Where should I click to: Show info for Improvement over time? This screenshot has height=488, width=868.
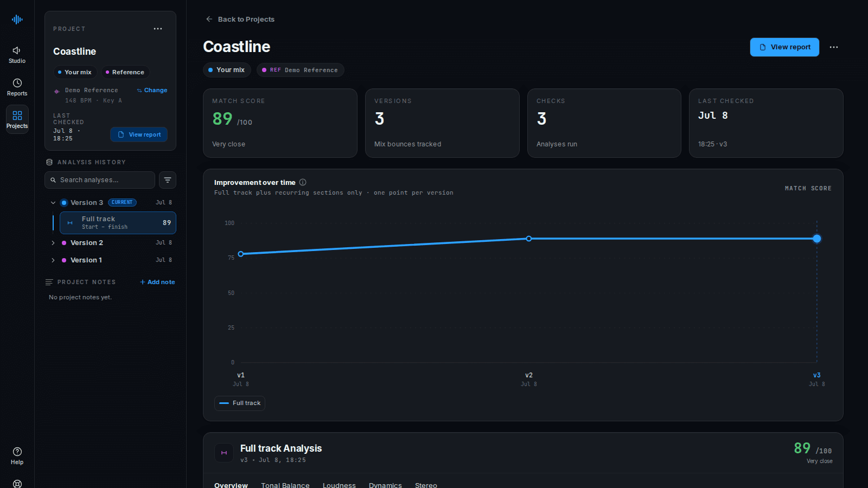pyautogui.click(x=303, y=183)
